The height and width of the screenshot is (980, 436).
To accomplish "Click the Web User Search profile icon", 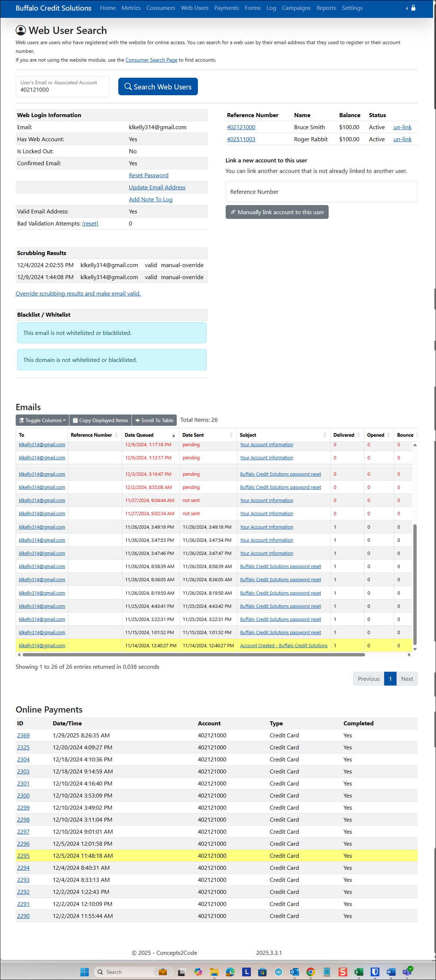I will click(21, 30).
